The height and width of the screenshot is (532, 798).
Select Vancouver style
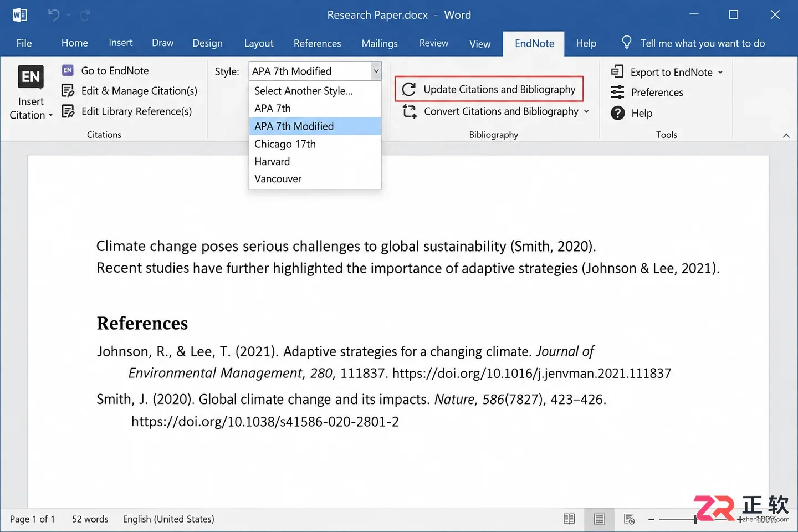(x=315, y=179)
